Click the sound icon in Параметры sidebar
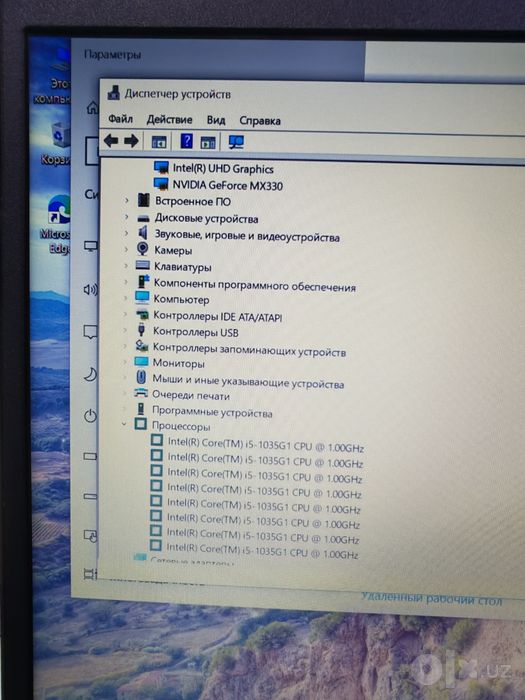The image size is (525, 700). pos(91,290)
